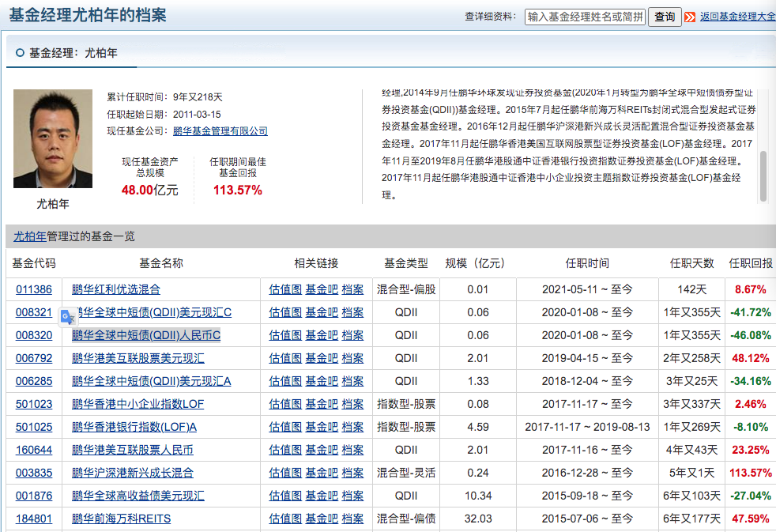Viewport: 776px width, 532px height.
Task: Click the 任职回报 column header
Action: 750,264
